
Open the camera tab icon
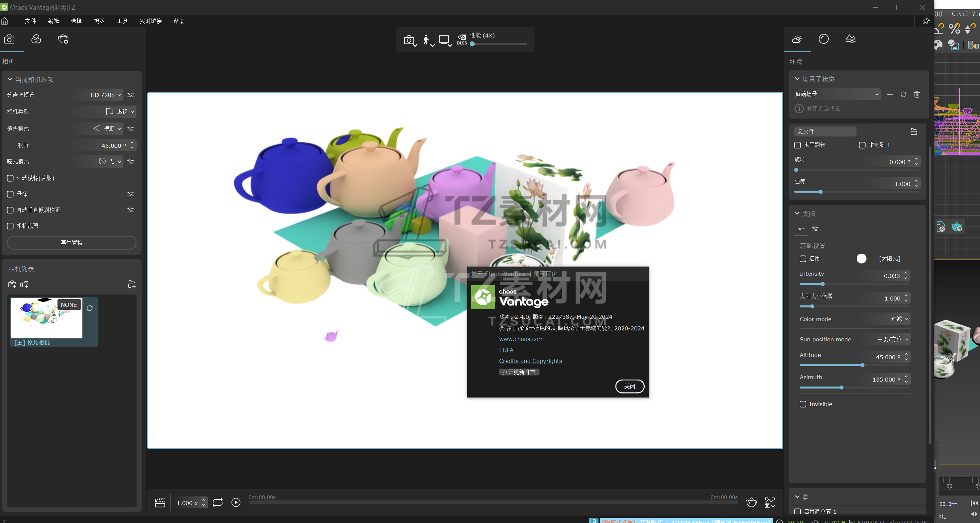coord(9,39)
